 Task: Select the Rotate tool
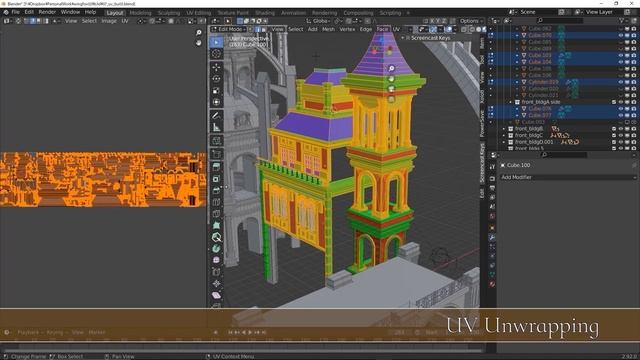click(x=216, y=79)
